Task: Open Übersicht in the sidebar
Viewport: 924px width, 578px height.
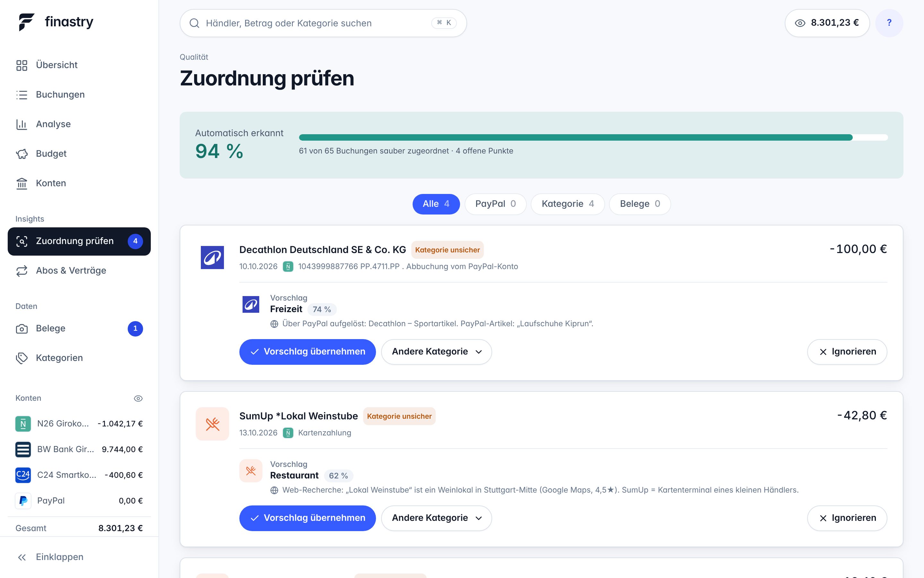Action: pyautogui.click(x=79, y=65)
